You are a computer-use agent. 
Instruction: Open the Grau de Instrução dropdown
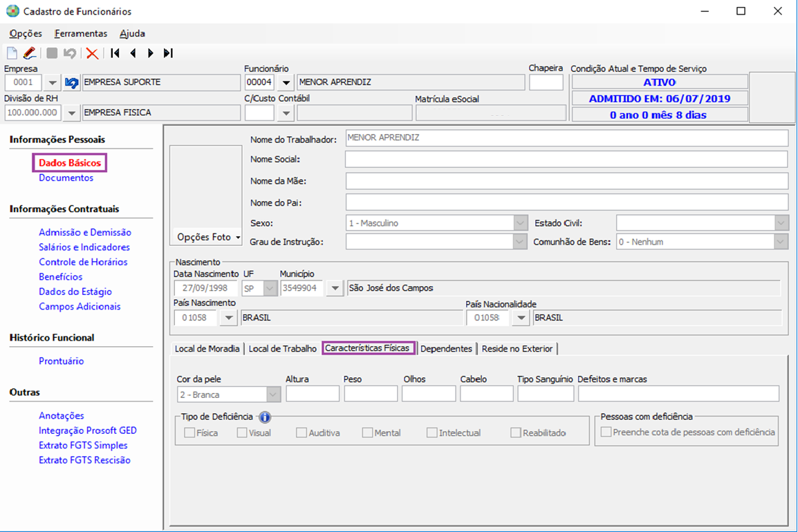click(x=520, y=242)
